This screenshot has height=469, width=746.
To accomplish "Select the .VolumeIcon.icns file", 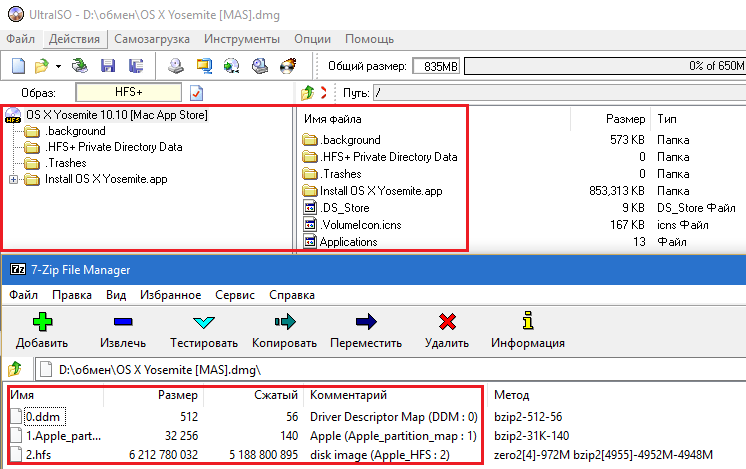I will (361, 225).
